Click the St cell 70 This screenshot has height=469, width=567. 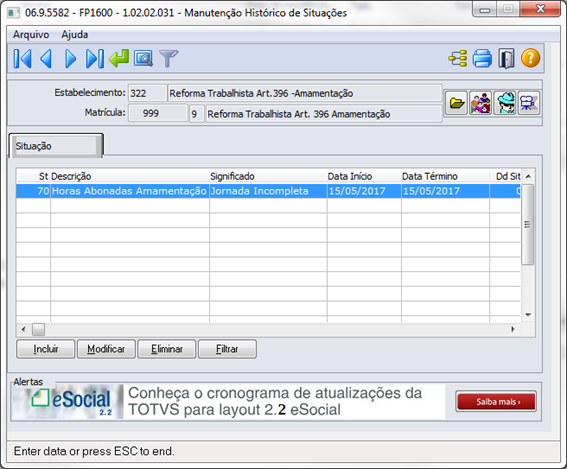(x=34, y=191)
